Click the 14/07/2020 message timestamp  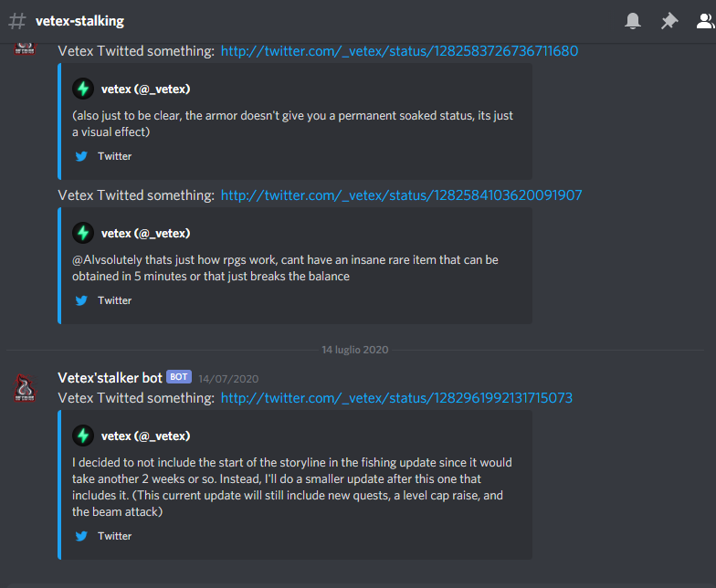[x=228, y=379]
